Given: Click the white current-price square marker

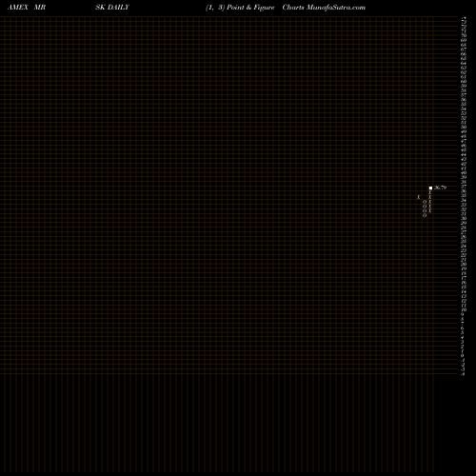Looking at the screenshot, I should (430, 188).
